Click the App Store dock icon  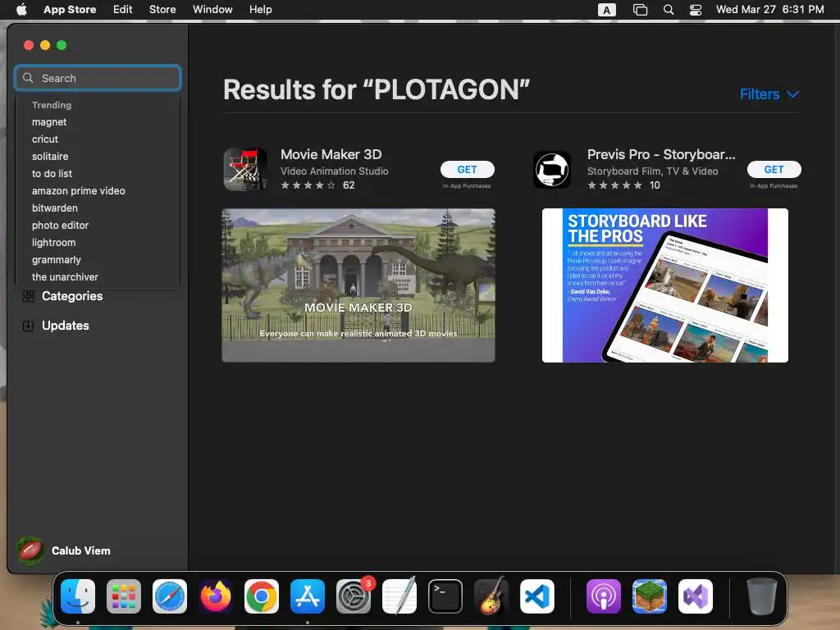308,596
